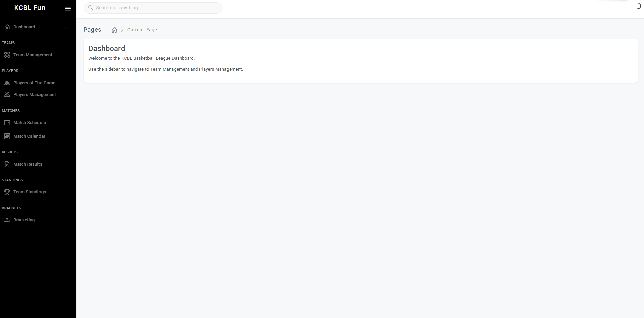Click the breadcrumb chevron separator
Viewport: 644px width, 318px height.
122,30
